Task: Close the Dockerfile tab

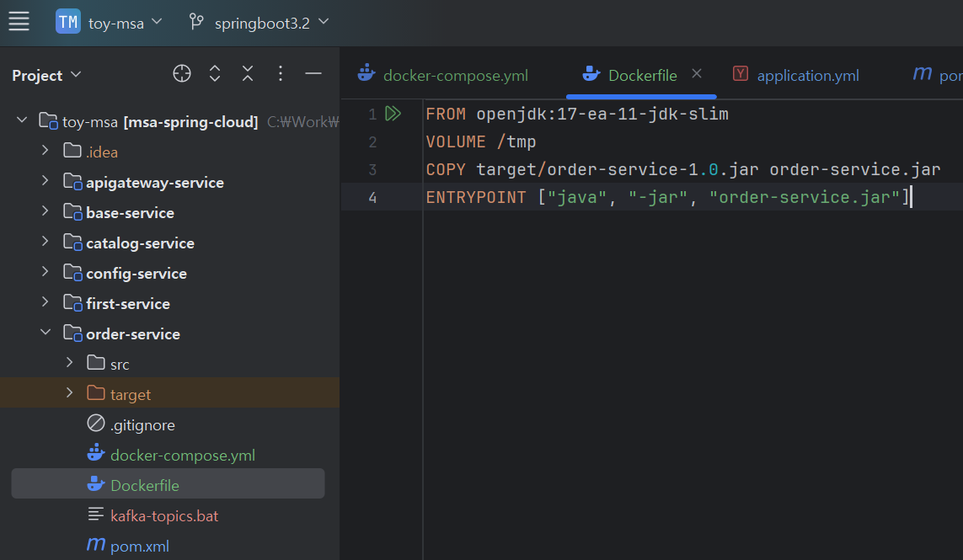Action: pos(697,74)
